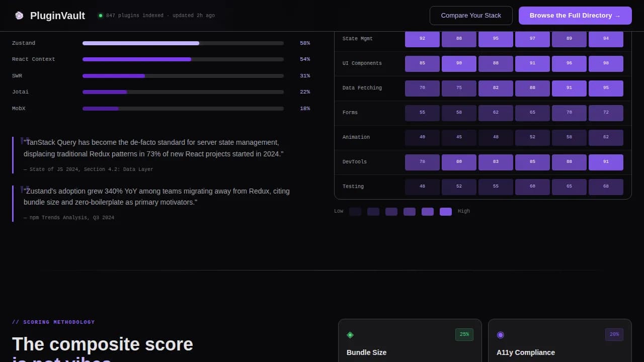This screenshot has height=362, width=644.
Task: Click the "58%" value beside Zustand bar
Action: [x=305, y=43]
